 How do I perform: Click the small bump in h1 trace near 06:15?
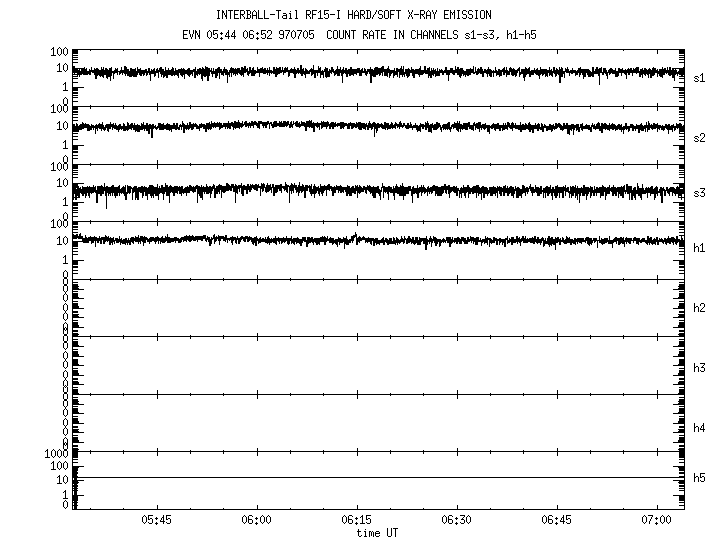(356, 237)
